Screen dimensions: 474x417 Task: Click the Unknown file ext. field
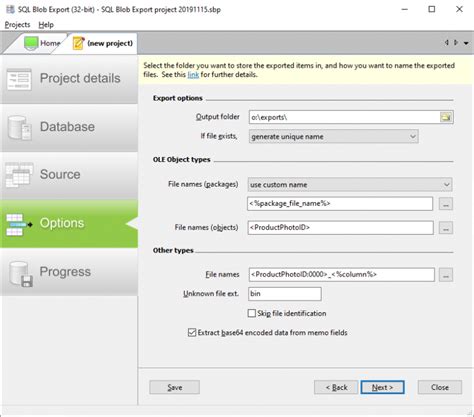(x=285, y=294)
